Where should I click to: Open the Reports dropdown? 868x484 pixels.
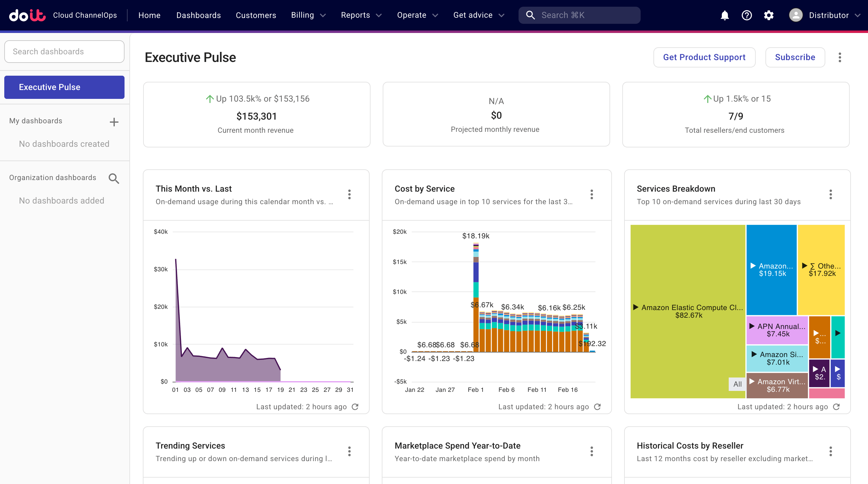coord(361,15)
